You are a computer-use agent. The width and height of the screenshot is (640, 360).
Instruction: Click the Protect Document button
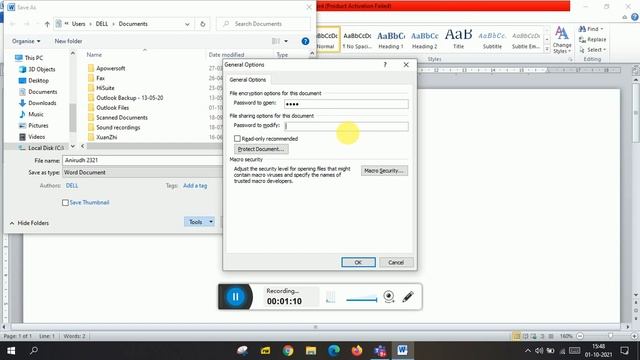[261, 149]
